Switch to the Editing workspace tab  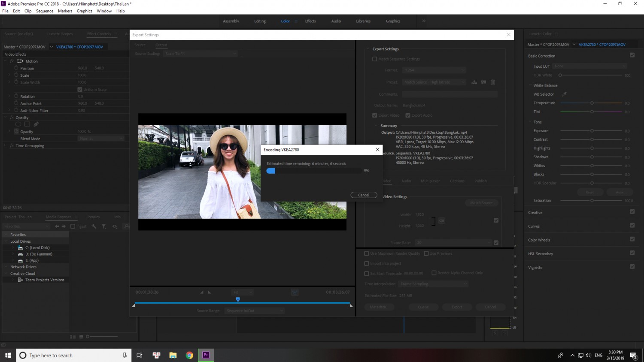[260, 21]
